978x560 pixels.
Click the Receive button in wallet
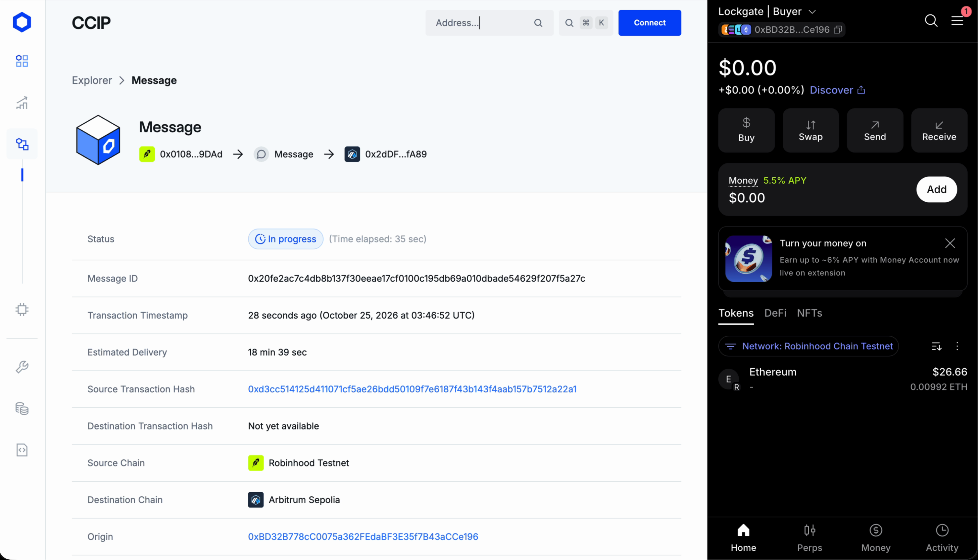point(939,130)
